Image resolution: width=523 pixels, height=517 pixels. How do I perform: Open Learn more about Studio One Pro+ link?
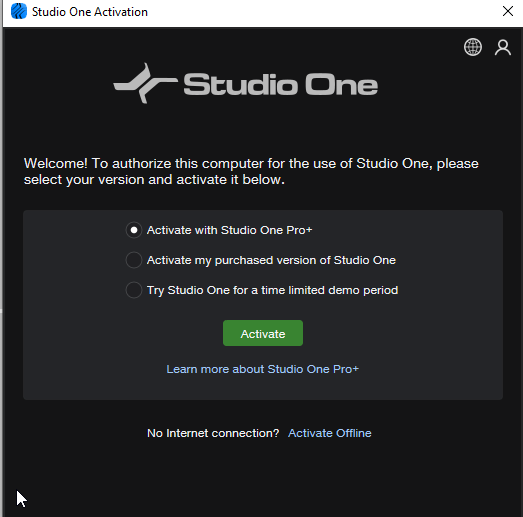(263, 369)
